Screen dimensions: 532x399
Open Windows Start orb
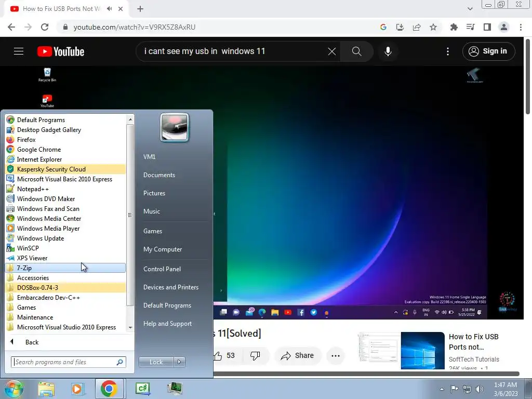(x=14, y=389)
